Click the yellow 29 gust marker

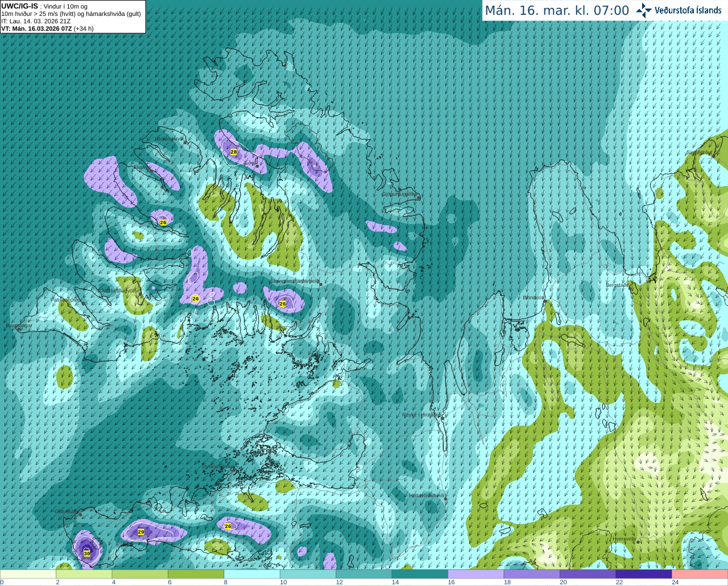coord(141,532)
